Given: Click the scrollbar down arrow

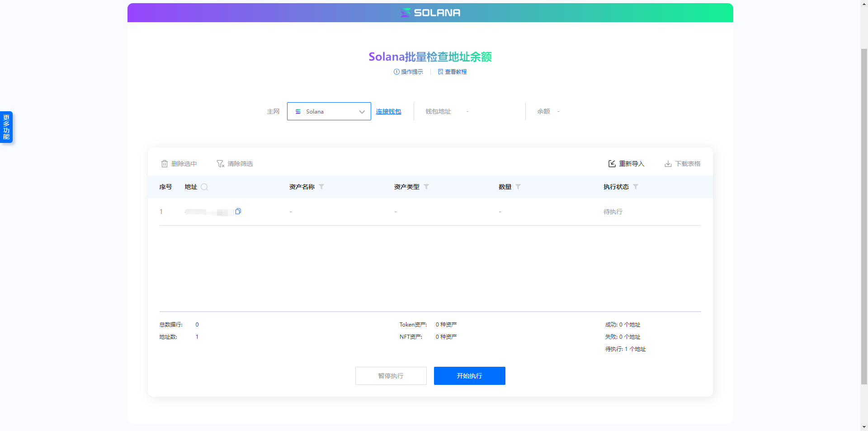Looking at the screenshot, I should point(864,426).
